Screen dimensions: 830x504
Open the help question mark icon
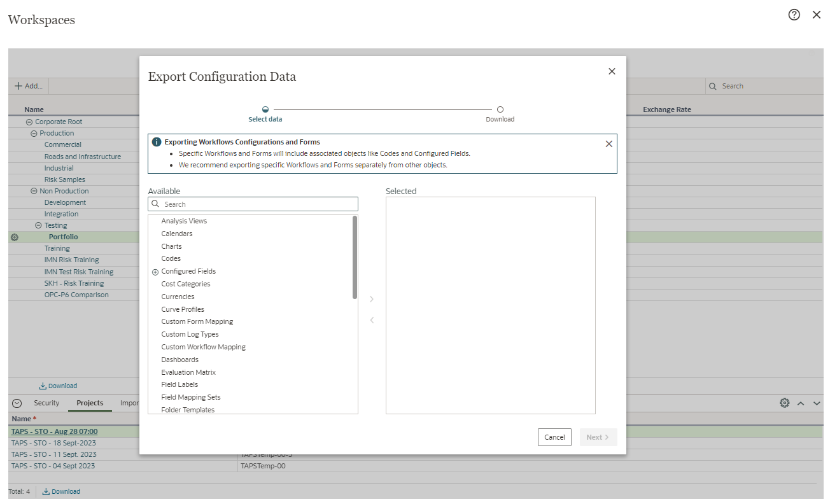pos(794,15)
